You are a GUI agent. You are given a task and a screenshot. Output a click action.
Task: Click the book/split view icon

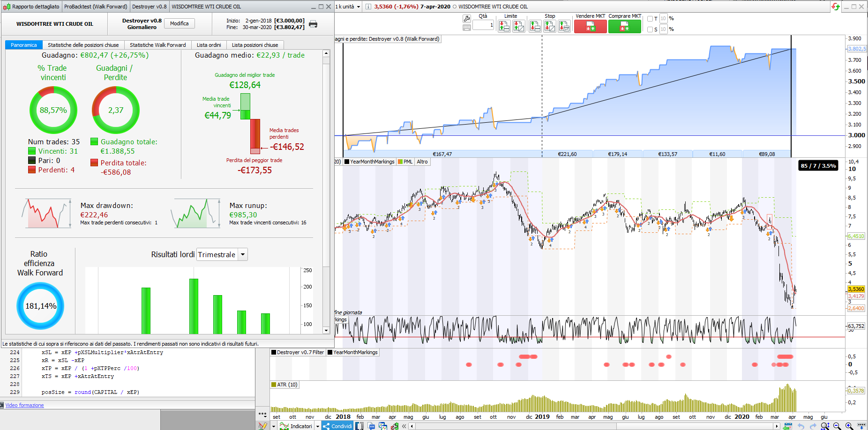359,426
